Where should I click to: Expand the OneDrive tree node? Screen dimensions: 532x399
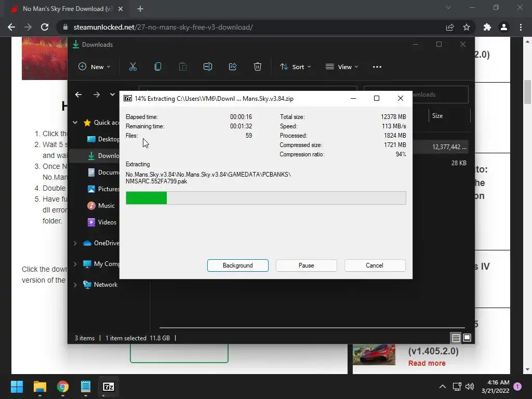[x=75, y=243]
